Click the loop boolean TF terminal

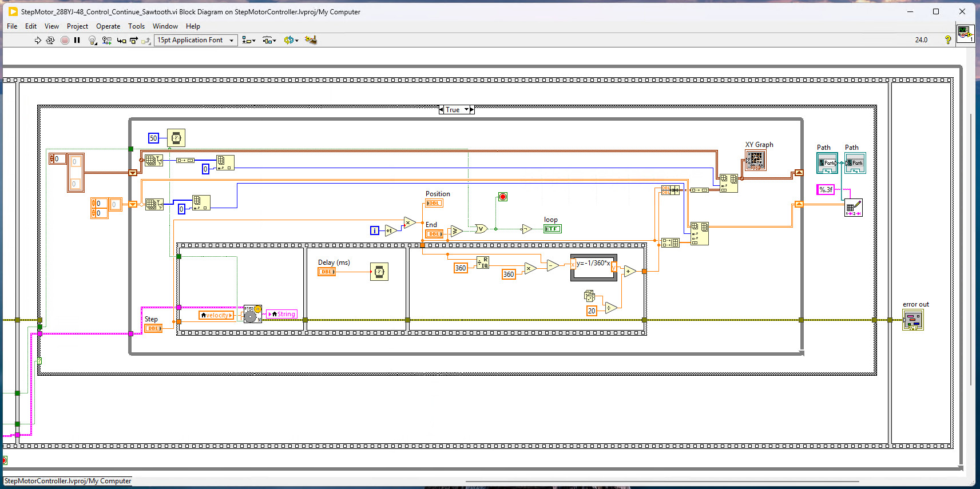553,229
